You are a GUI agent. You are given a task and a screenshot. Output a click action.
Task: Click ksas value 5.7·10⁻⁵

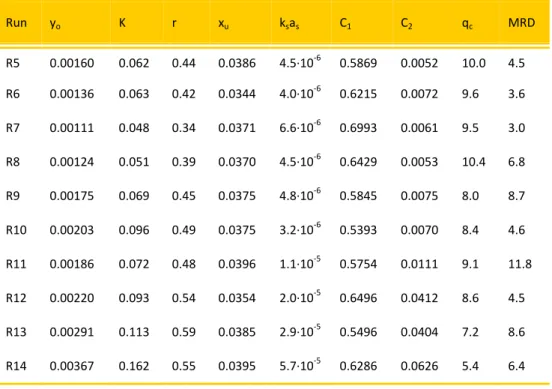(300, 365)
